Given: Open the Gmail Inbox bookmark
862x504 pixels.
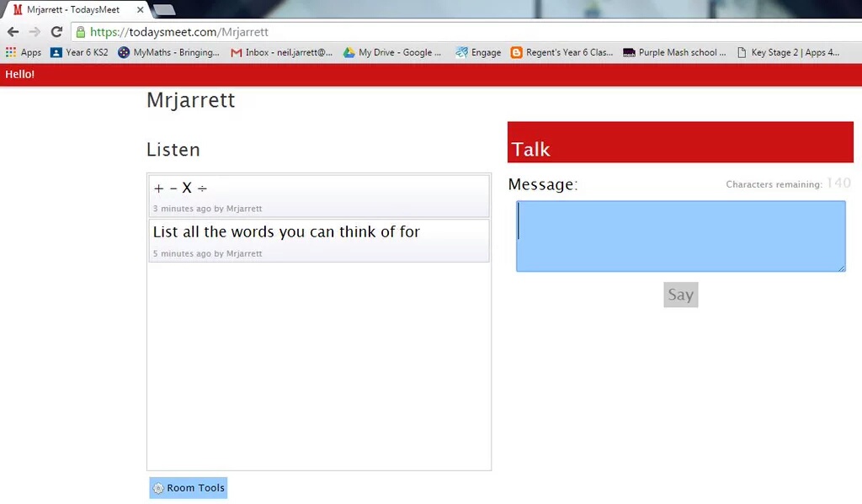Looking at the screenshot, I should (x=282, y=52).
